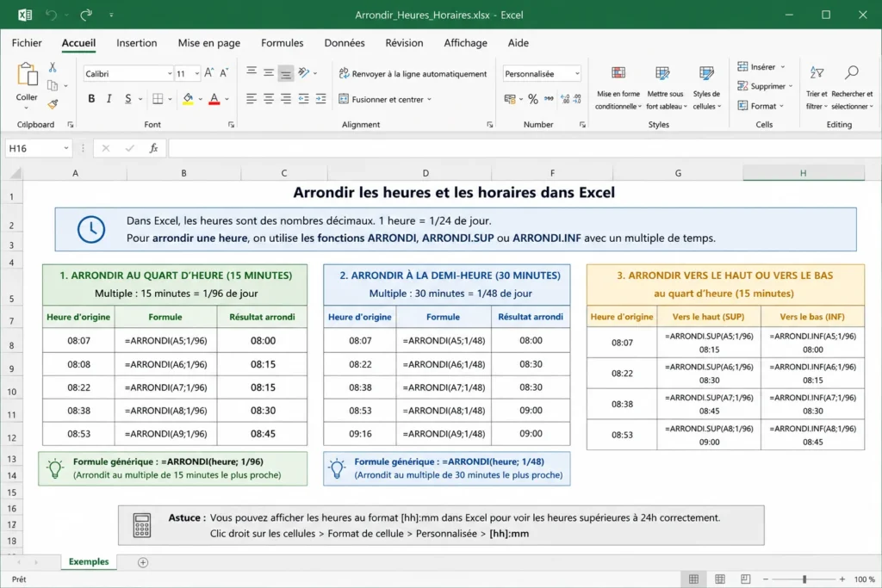
Task: Increase font size with the large A icon
Action: pos(208,73)
